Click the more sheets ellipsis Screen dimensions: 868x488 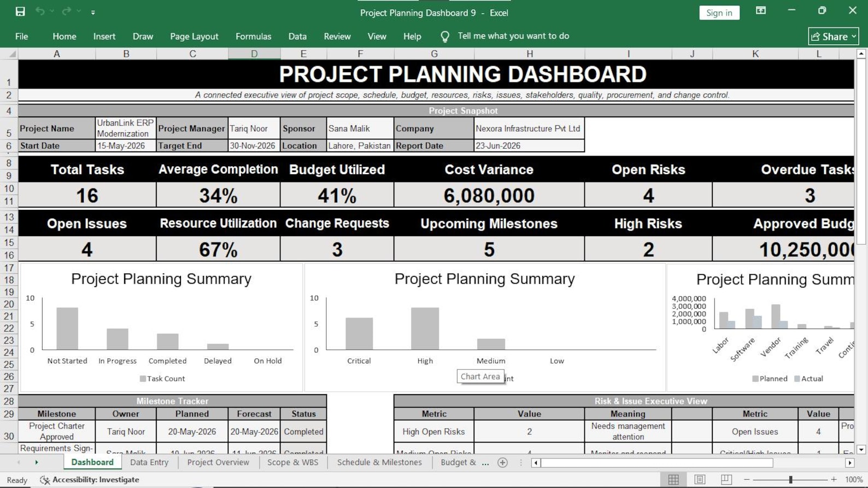pyautogui.click(x=485, y=463)
